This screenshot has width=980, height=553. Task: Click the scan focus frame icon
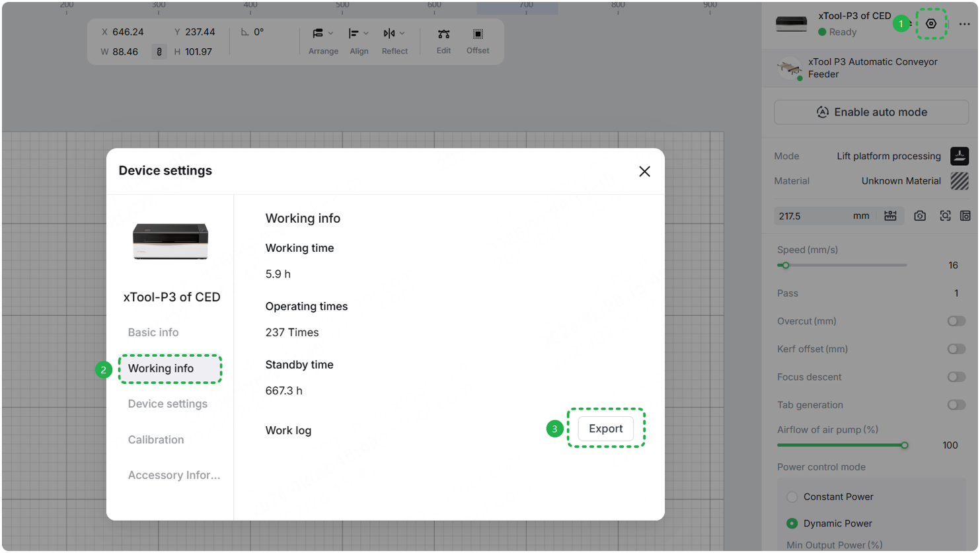click(x=946, y=216)
